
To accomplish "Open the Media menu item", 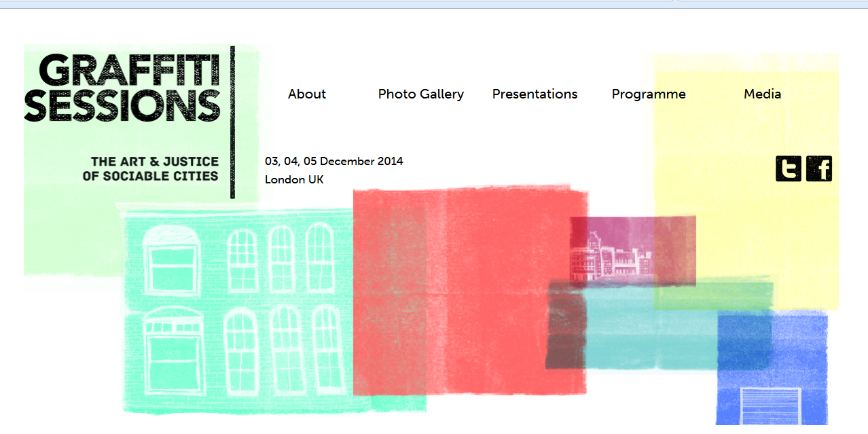I will [x=763, y=94].
